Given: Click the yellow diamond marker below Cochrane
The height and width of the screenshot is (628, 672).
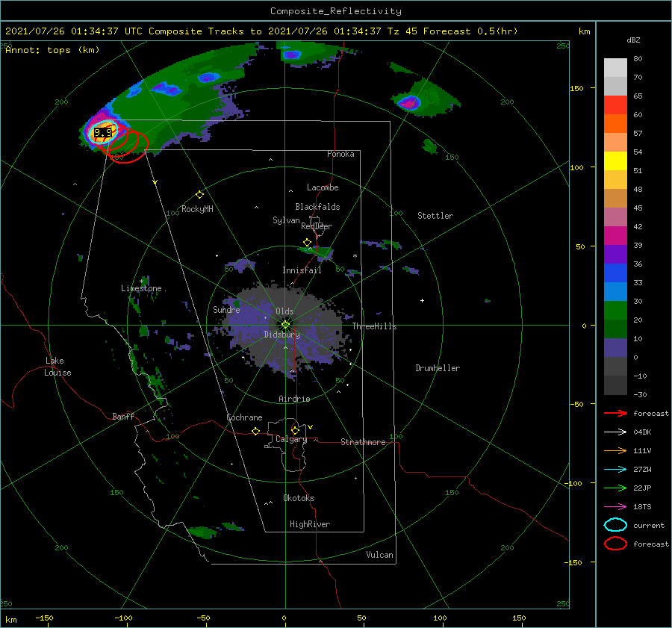Looking at the screenshot, I should 256,431.
